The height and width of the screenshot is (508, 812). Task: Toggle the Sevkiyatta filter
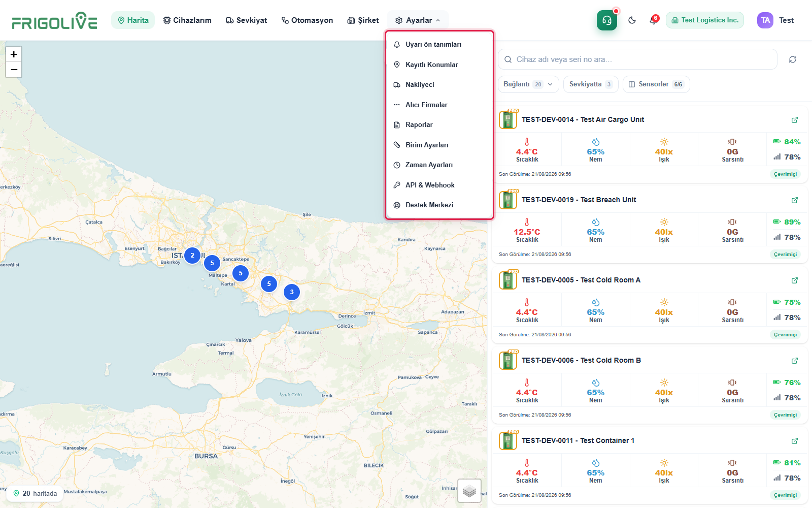coord(591,84)
